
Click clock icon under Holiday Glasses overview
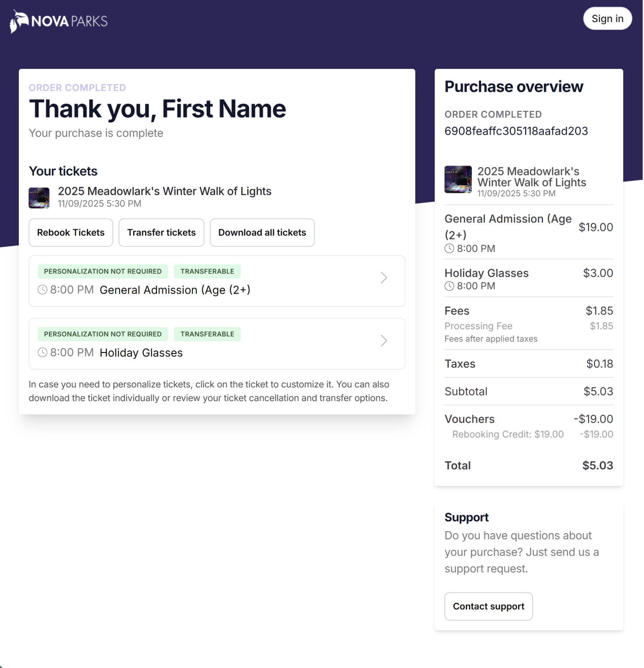[449, 286]
